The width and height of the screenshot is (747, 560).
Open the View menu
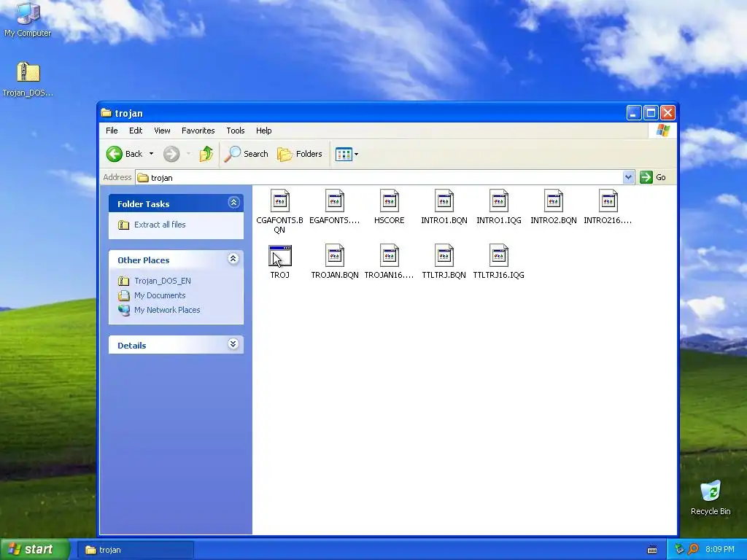(x=162, y=131)
